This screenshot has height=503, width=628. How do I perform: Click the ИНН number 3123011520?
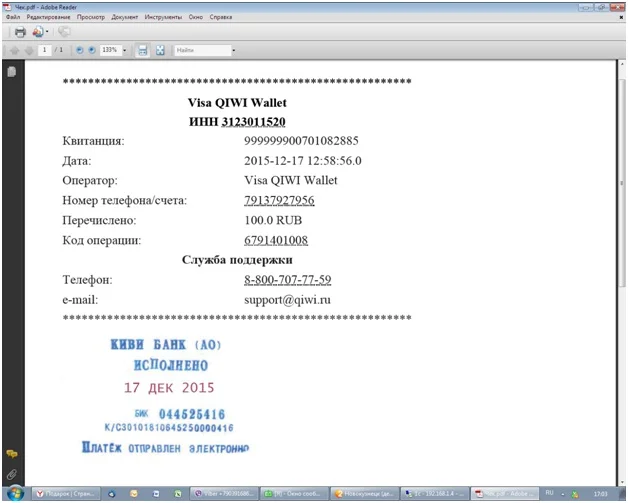click(x=253, y=121)
